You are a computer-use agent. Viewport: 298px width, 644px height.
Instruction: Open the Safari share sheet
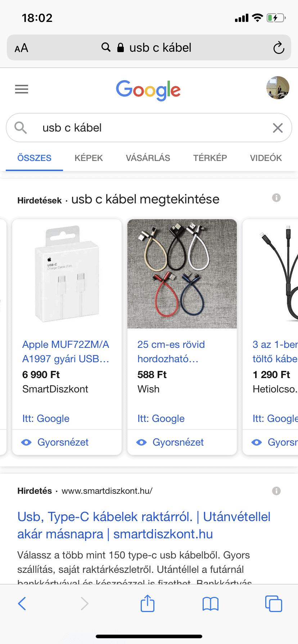point(148,603)
